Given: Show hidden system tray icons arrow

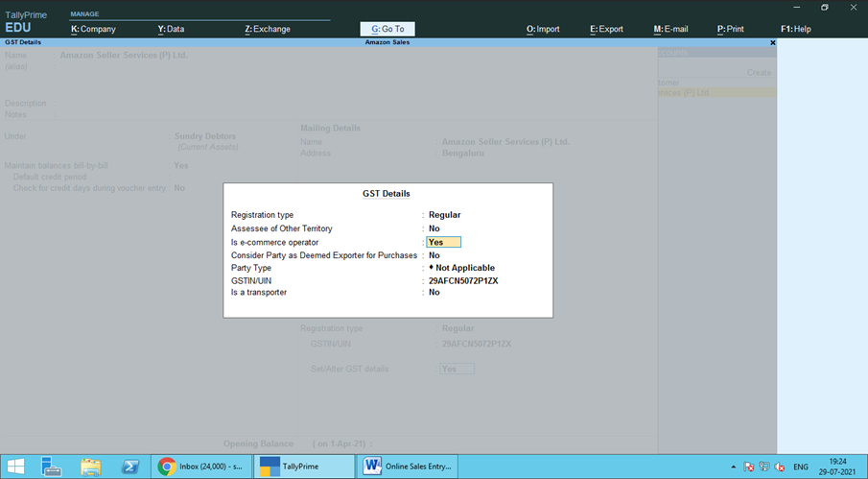Looking at the screenshot, I should [734, 467].
